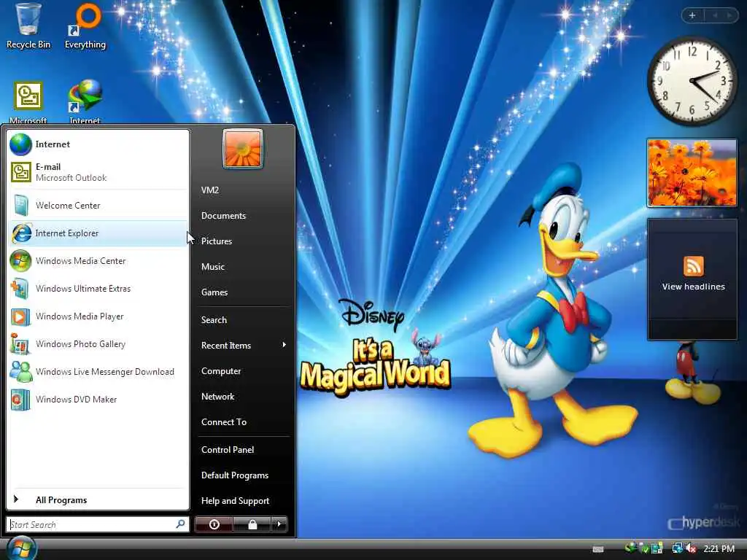
Task: Open Help and Support
Action: 236,501
